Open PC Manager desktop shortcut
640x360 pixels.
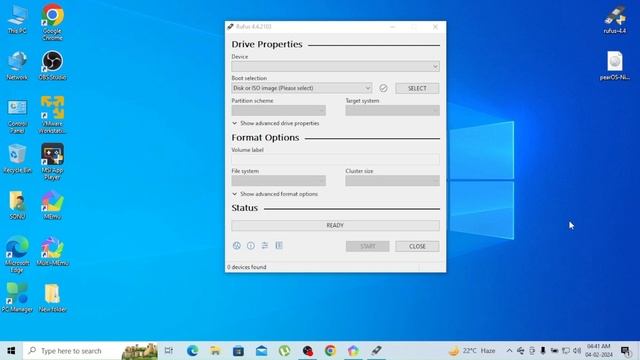click(x=17, y=298)
